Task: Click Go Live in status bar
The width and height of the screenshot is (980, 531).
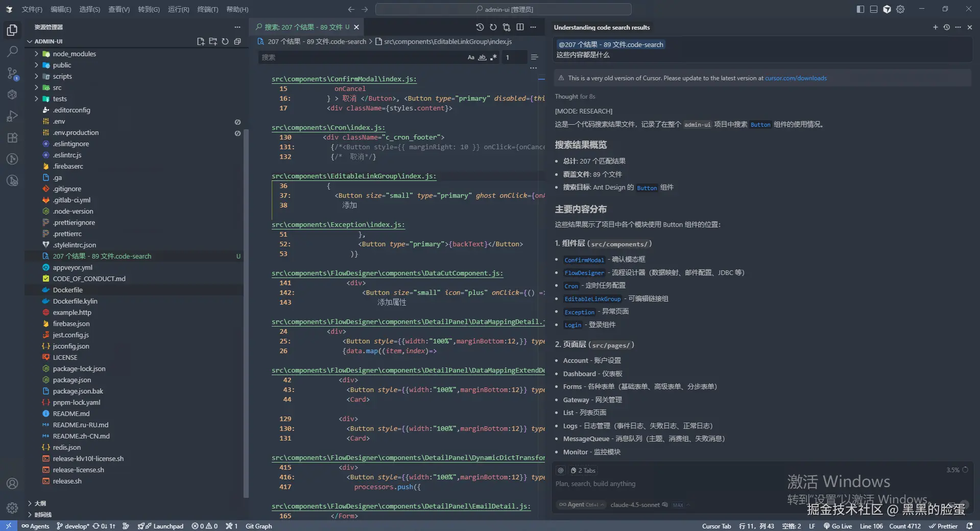Action: pos(838,526)
